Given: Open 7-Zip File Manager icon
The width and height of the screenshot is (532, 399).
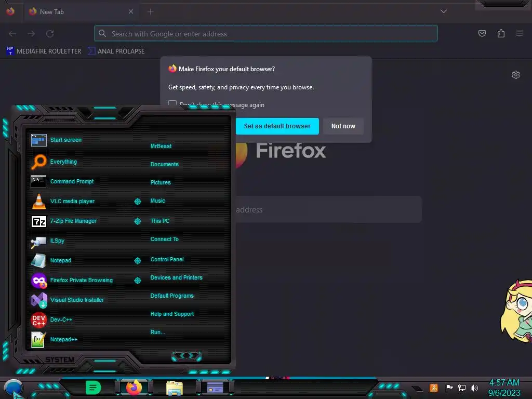Looking at the screenshot, I should tap(38, 221).
